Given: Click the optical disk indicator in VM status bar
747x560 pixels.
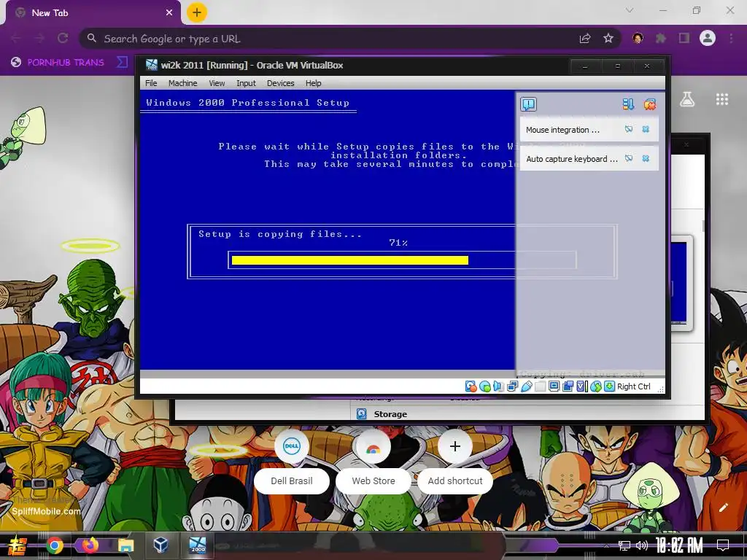Looking at the screenshot, I should tap(485, 386).
